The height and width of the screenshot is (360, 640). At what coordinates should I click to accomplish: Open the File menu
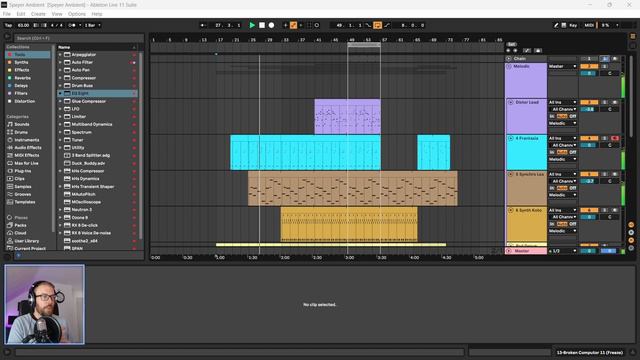(x=7, y=14)
